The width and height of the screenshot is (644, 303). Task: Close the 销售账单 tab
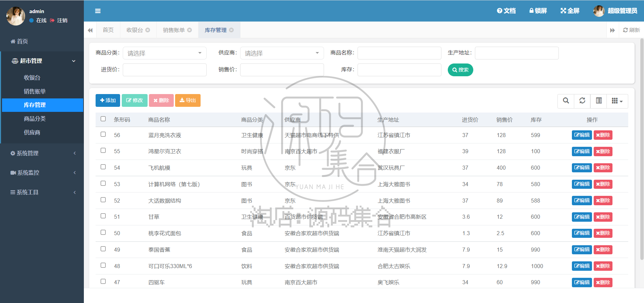[x=190, y=30]
